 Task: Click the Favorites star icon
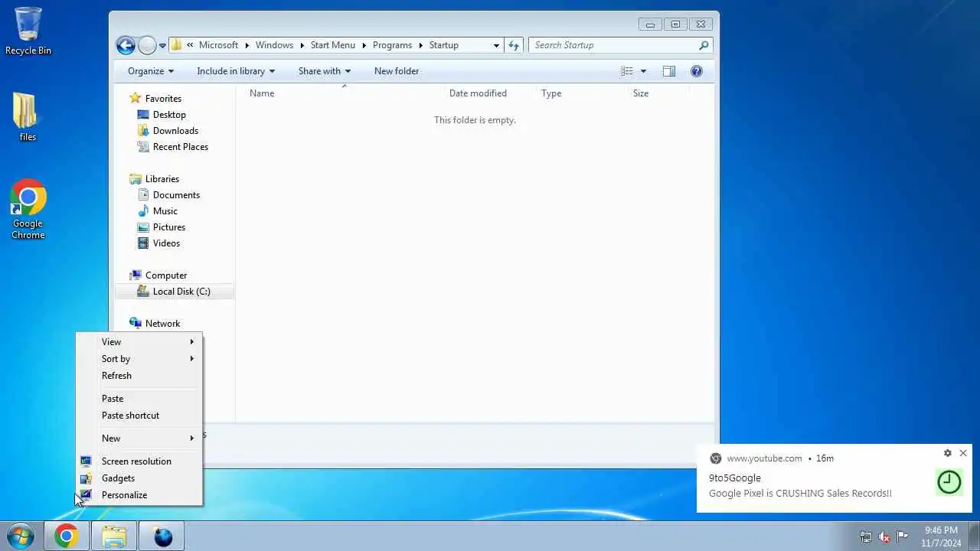tap(136, 98)
